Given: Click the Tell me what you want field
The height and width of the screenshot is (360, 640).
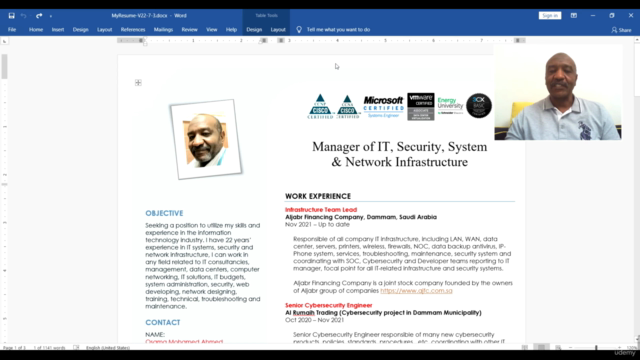Looking at the screenshot, I should (338, 29).
